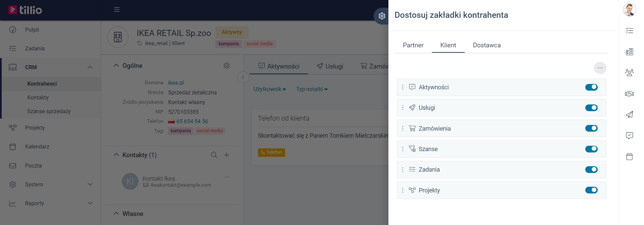Image resolution: width=644 pixels, height=225 pixels.
Task: Open the company building icon in right rail
Action: pos(630,52)
